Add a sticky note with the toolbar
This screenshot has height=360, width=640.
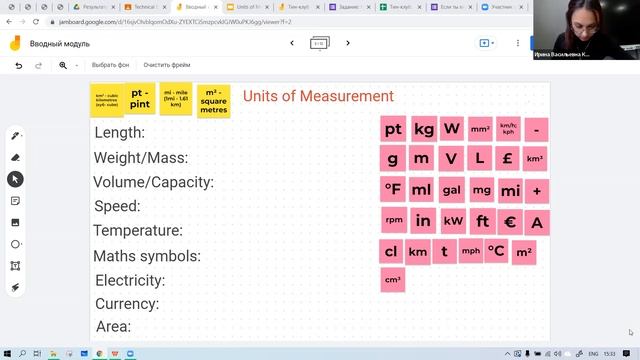(15, 201)
